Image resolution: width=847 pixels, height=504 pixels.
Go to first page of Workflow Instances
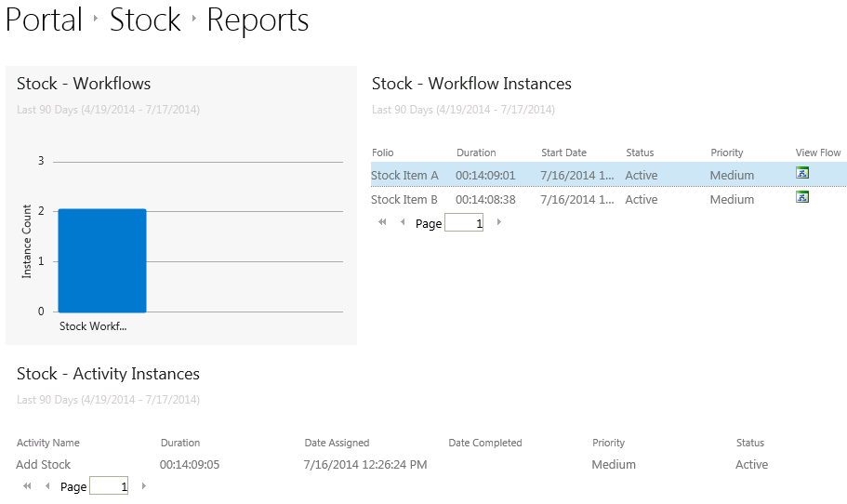tap(382, 223)
